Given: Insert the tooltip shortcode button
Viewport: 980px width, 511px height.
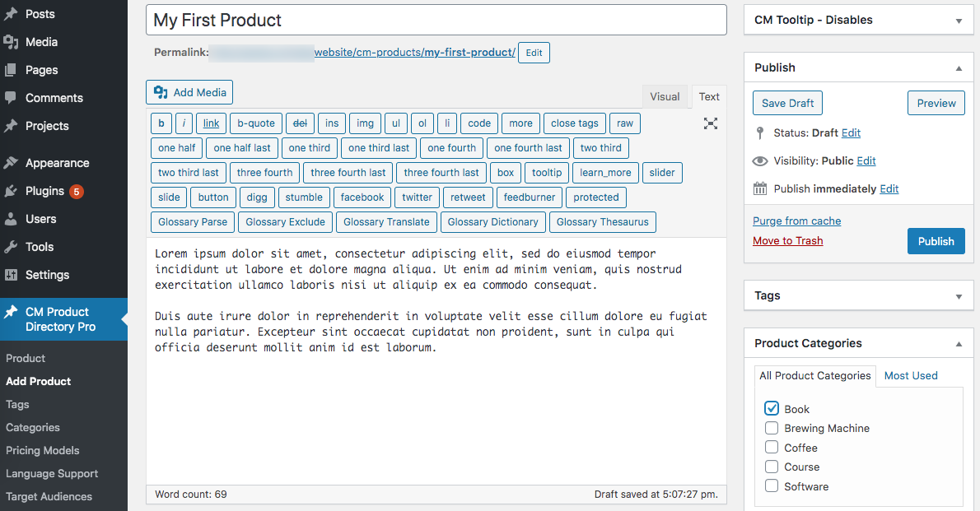Looking at the screenshot, I should (547, 173).
